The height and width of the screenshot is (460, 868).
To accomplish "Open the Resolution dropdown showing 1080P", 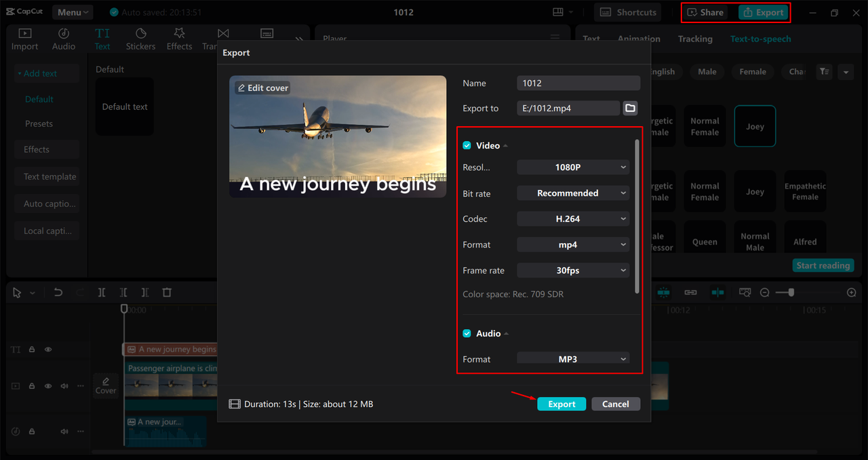I will click(573, 167).
